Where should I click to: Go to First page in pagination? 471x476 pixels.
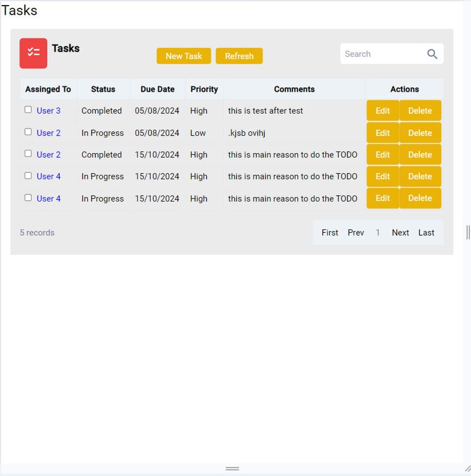[330, 233]
